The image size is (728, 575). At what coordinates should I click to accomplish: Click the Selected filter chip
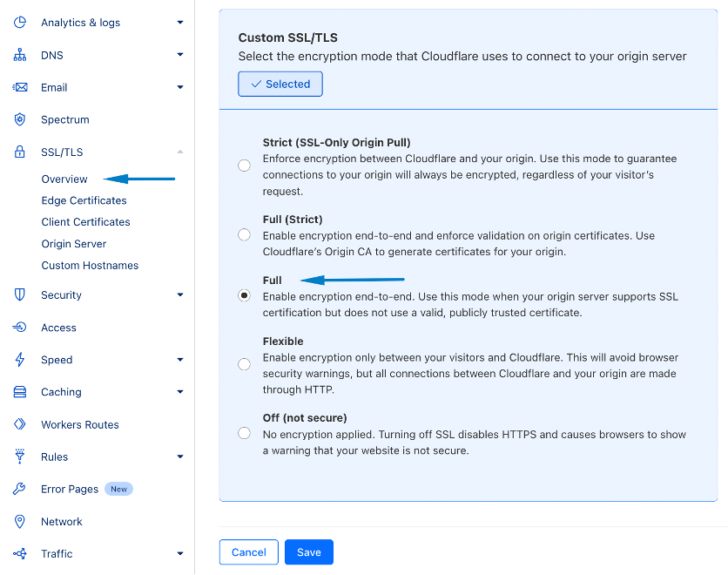[280, 84]
